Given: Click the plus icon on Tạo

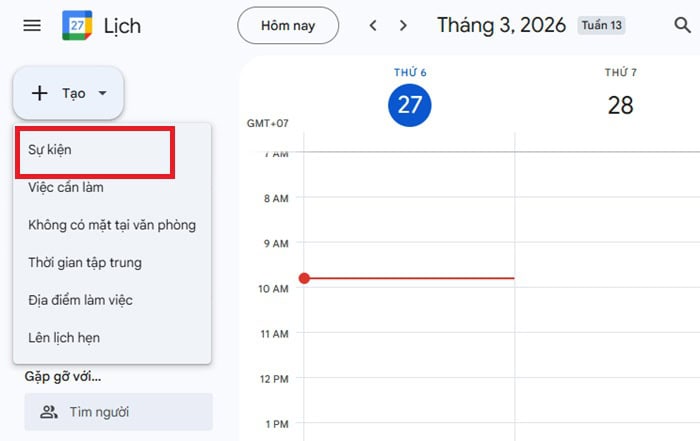Looking at the screenshot, I should click(x=40, y=93).
